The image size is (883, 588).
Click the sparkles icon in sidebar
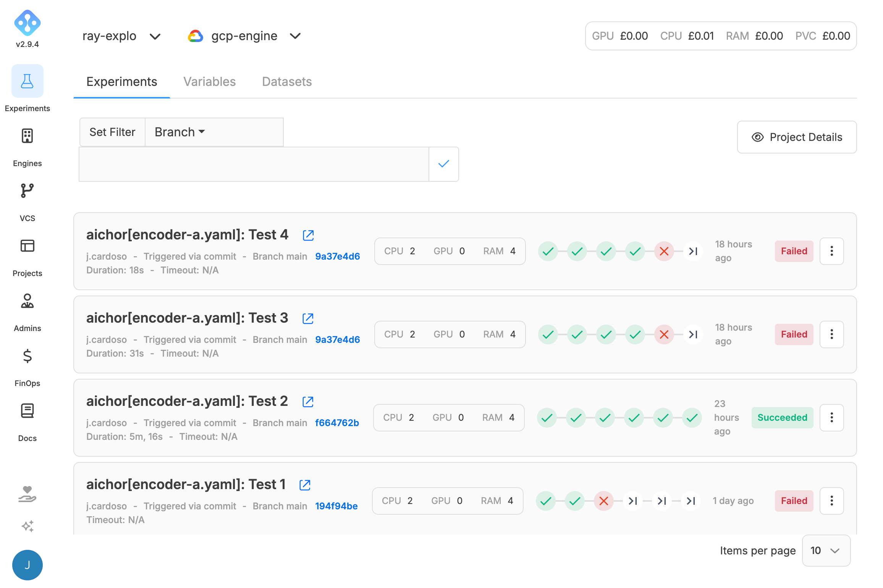pyautogui.click(x=27, y=526)
